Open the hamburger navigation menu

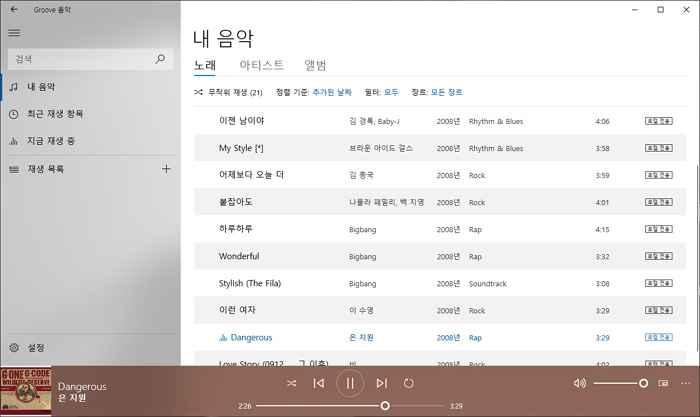click(14, 32)
